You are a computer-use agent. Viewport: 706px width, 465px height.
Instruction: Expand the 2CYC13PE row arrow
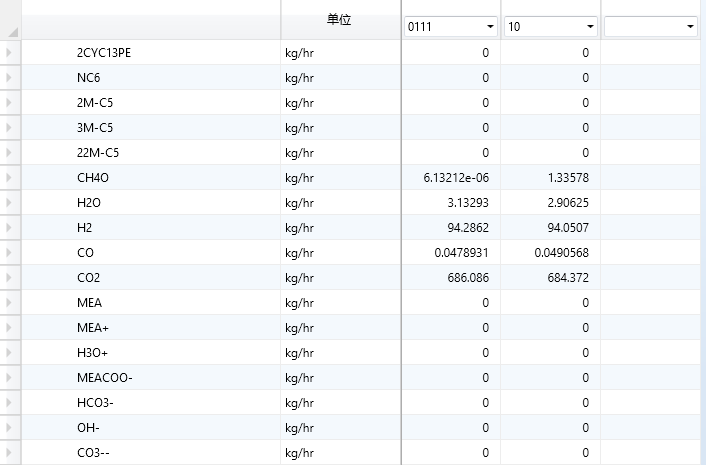(10, 53)
